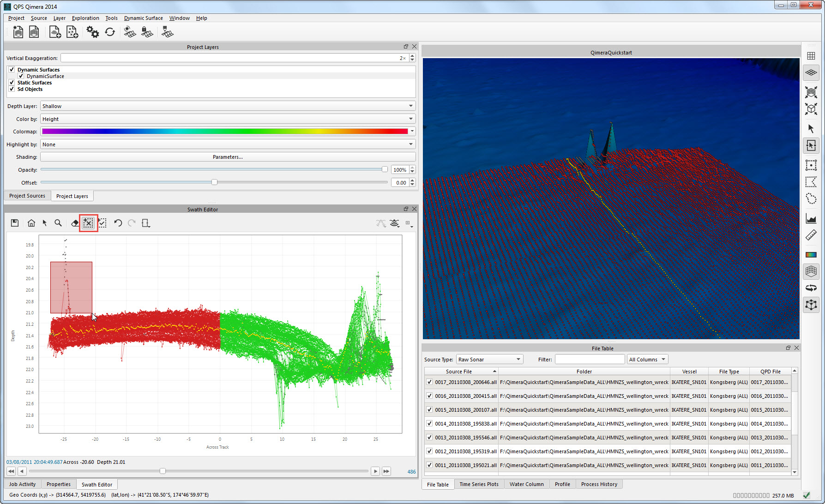Select the reject points tool in Swath Editor
Screen dimensions: 825x504
pyautogui.click(x=88, y=223)
